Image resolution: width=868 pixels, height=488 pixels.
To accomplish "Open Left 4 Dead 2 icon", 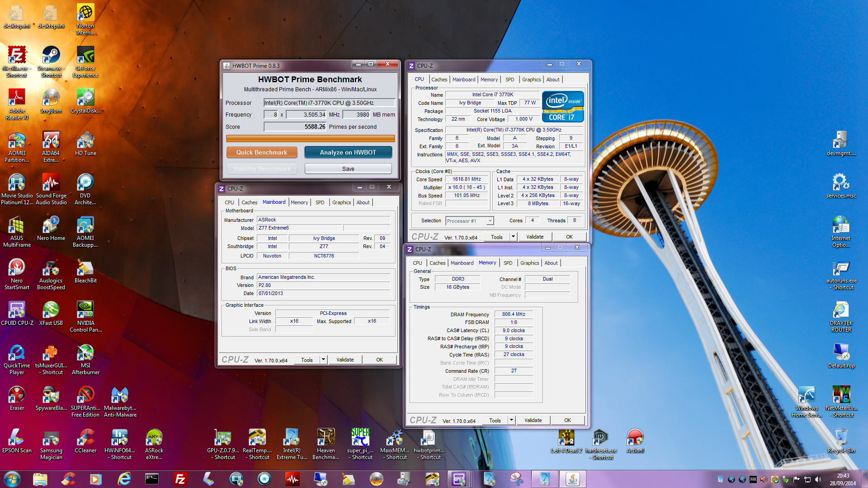I will [566, 441].
